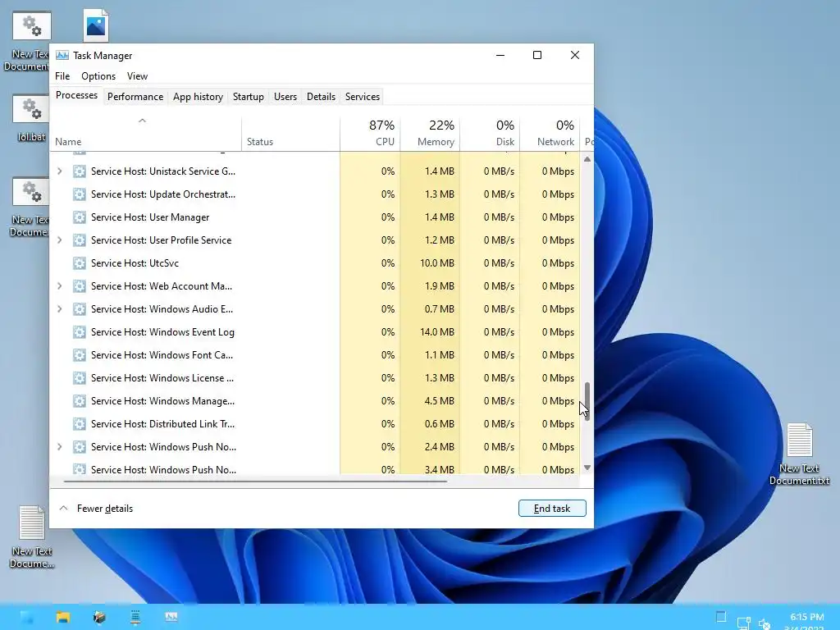Viewport: 840px width, 630px height.
Task: Switch to the Users tab
Action: click(x=285, y=97)
